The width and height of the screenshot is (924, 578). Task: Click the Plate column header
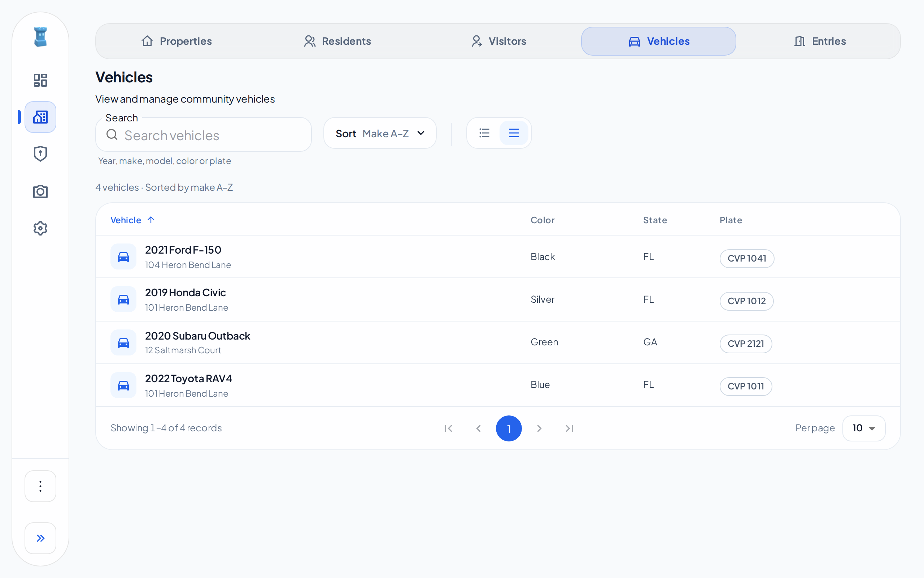coord(731,220)
